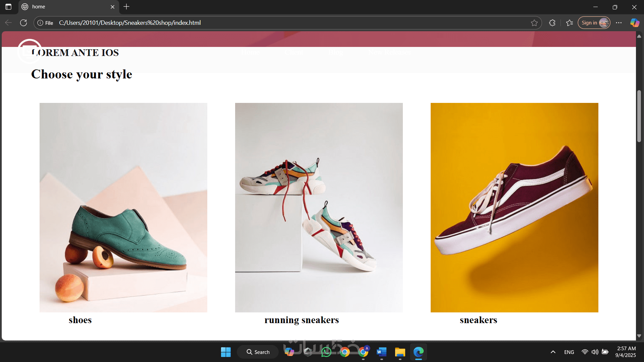Open WhatsApp from the taskbar

point(326,352)
